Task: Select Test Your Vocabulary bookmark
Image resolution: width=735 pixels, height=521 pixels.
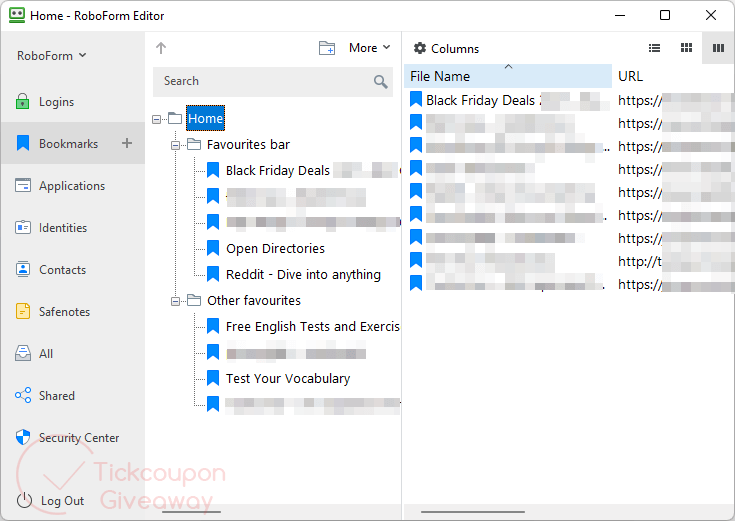Action: 288,378
